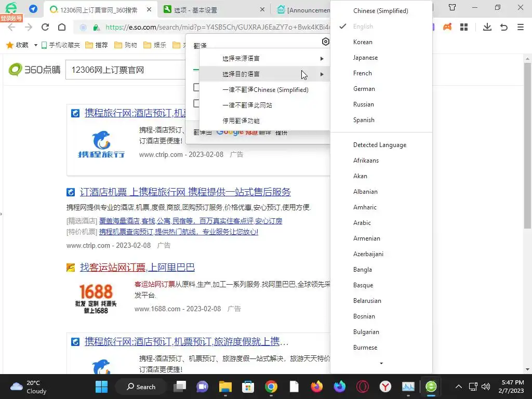Reload the current page
This screenshot has height=399, width=532.
pyautogui.click(x=45, y=27)
